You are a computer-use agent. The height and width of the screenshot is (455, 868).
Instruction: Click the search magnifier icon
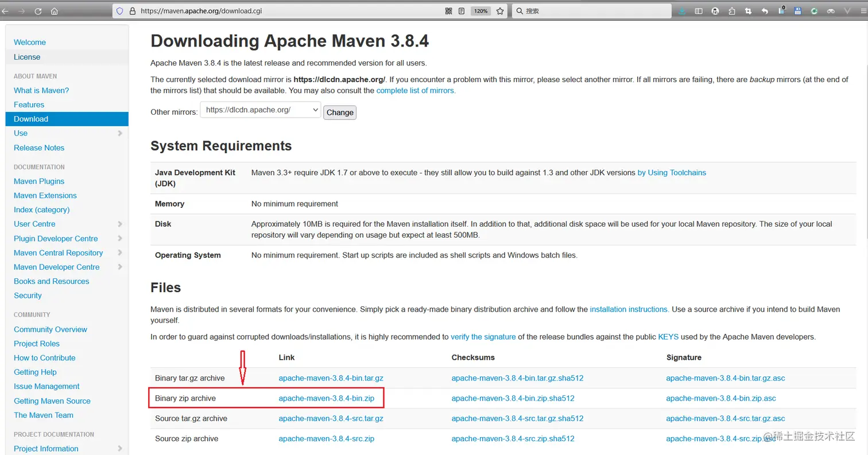[x=519, y=11]
